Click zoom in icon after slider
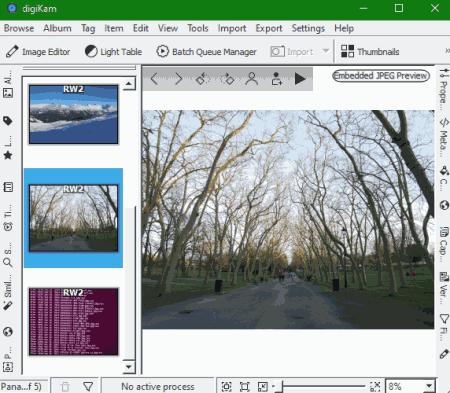The height and width of the screenshot is (393, 450). click(375, 387)
